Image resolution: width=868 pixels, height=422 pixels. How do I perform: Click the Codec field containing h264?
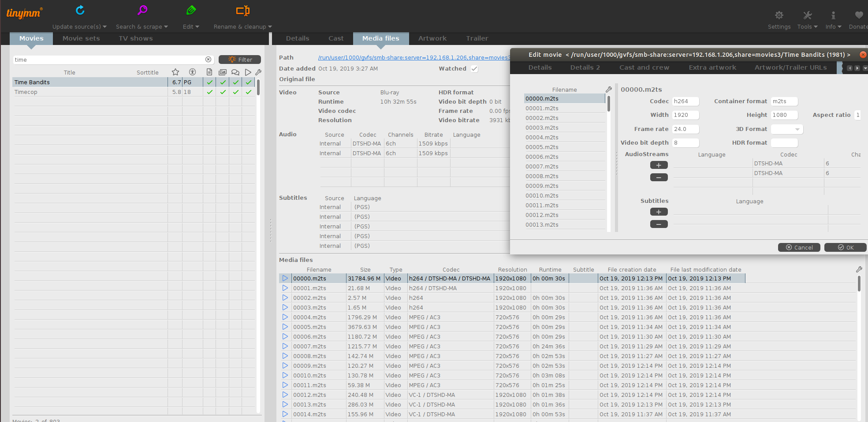[x=685, y=101]
